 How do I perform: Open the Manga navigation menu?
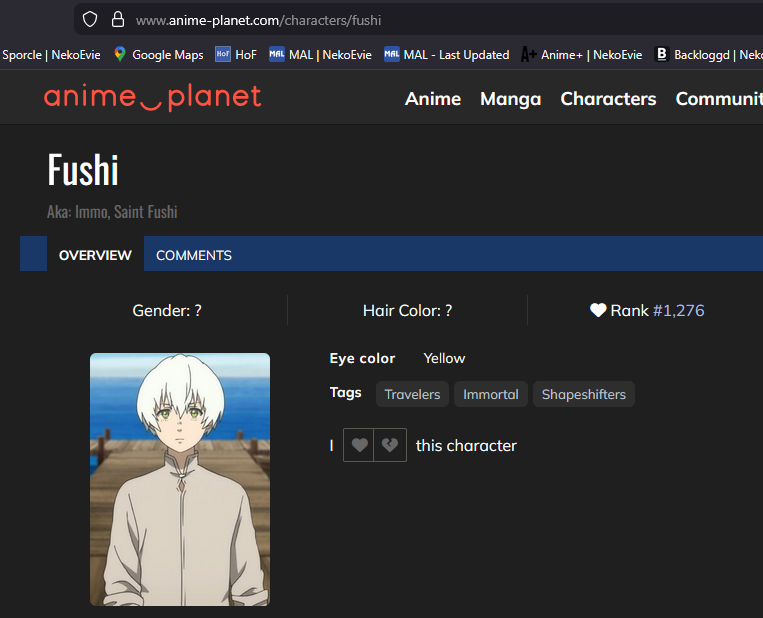510,99
